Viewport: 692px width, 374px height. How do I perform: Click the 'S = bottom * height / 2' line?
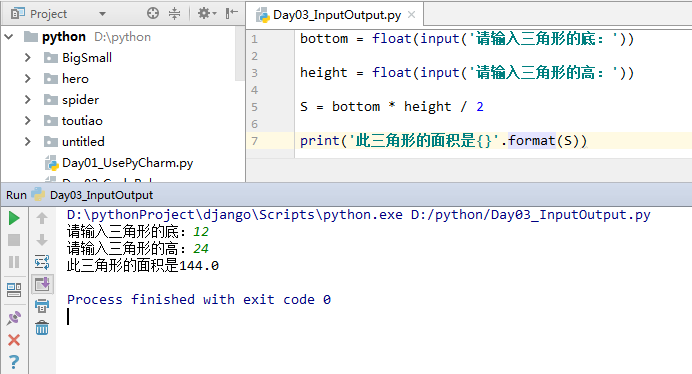(392, 106)
